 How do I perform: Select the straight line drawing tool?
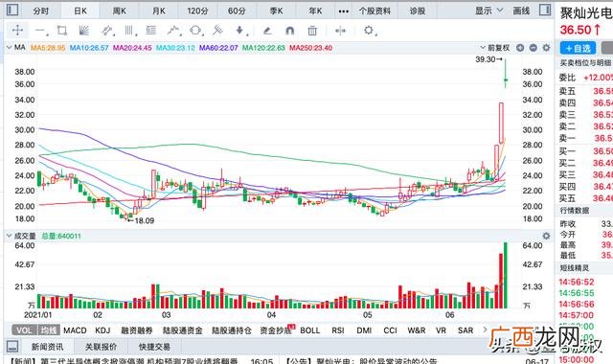coord(40,30)
